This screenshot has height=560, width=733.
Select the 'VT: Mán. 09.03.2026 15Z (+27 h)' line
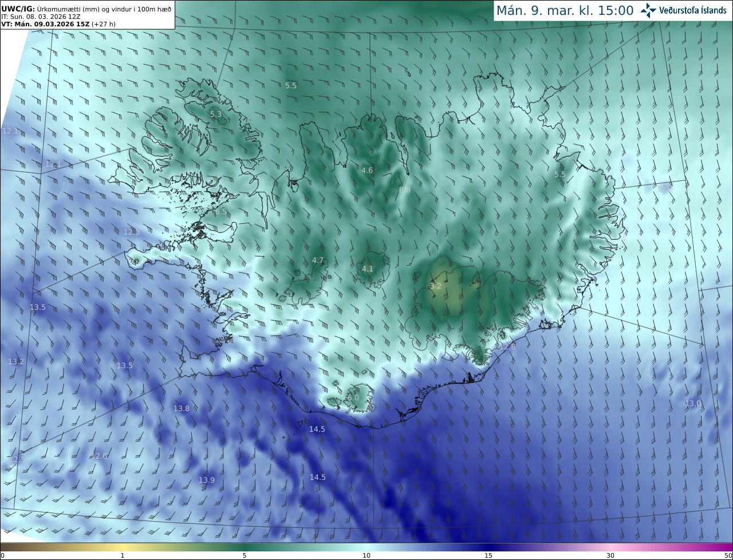coord(58,24)
